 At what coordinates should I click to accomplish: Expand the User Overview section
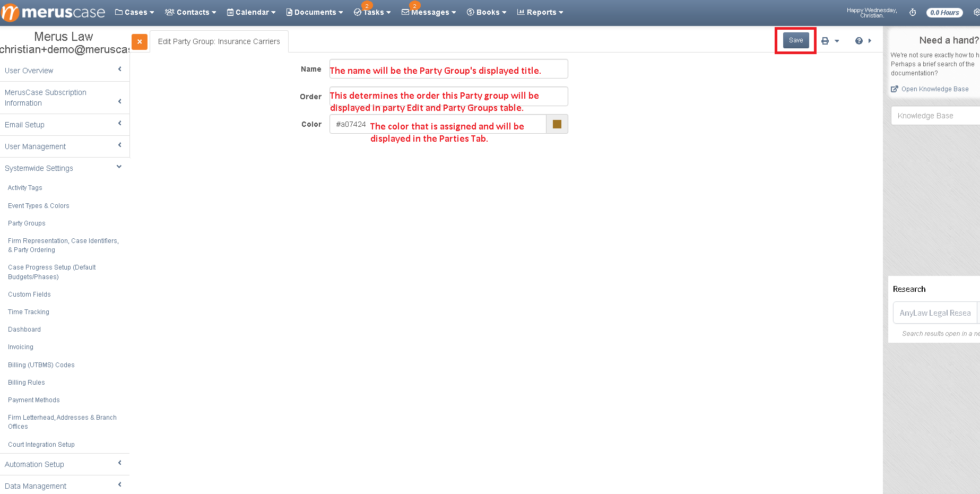pyautogui.click(x=65, y=71)
